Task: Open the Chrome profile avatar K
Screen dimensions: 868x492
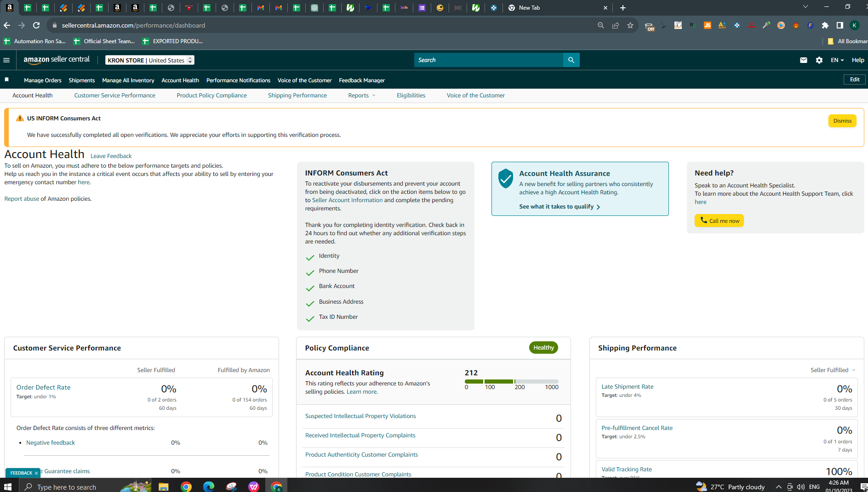Action: 855,25
